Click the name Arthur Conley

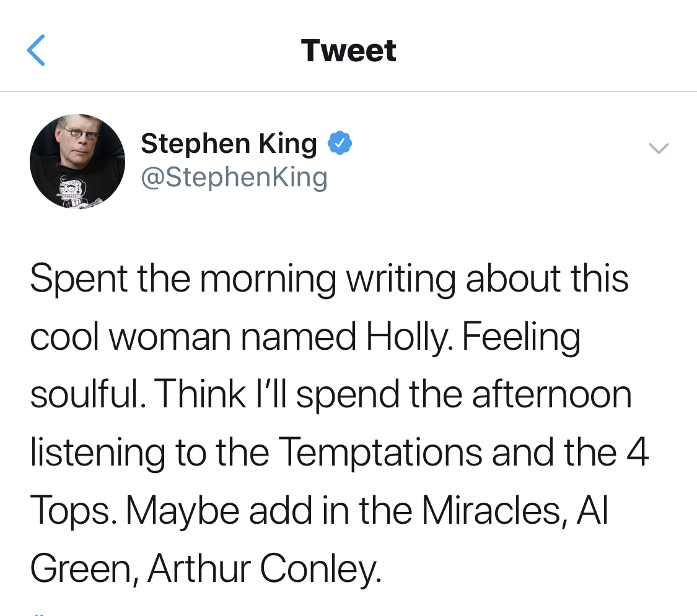pos(264,568)
